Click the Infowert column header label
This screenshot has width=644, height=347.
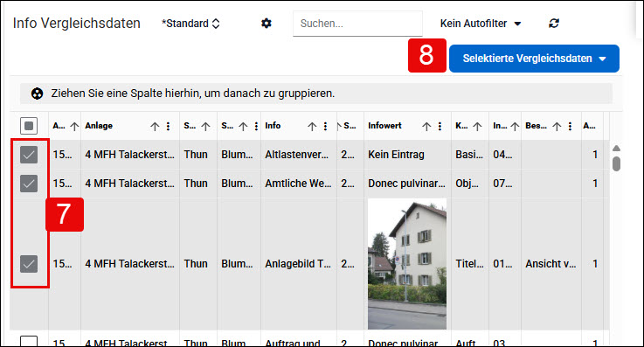[x=384, y=126]
